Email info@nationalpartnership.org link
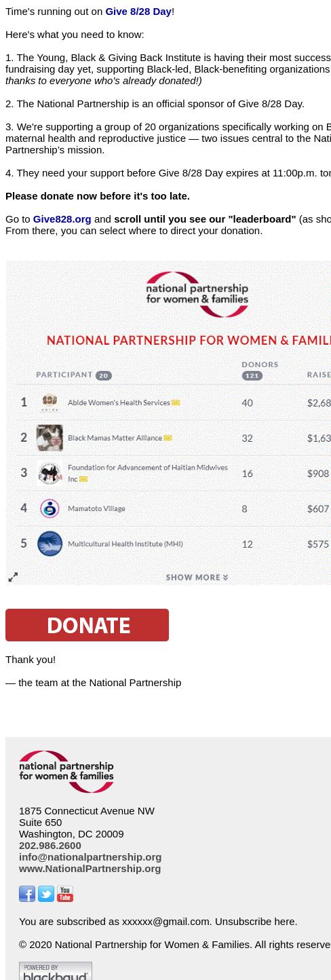Image resolution: width=331 pixels, height=980 pixels. [x=90, y=856]
